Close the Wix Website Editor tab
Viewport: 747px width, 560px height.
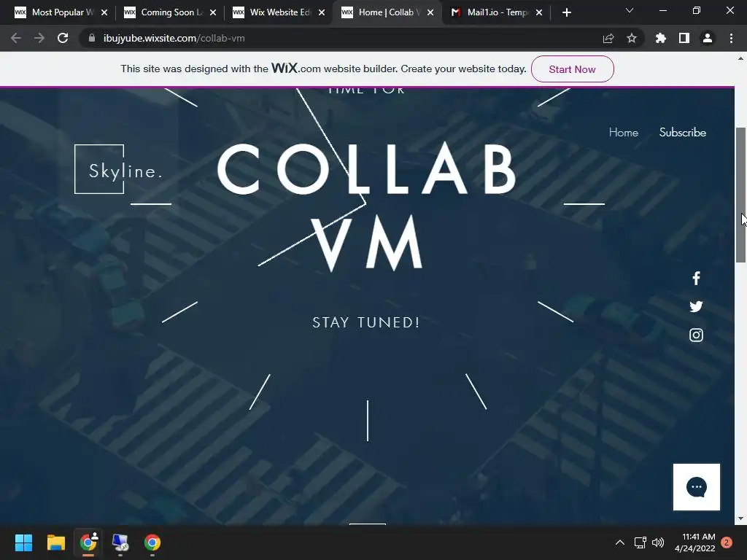(x=322, y=12)
